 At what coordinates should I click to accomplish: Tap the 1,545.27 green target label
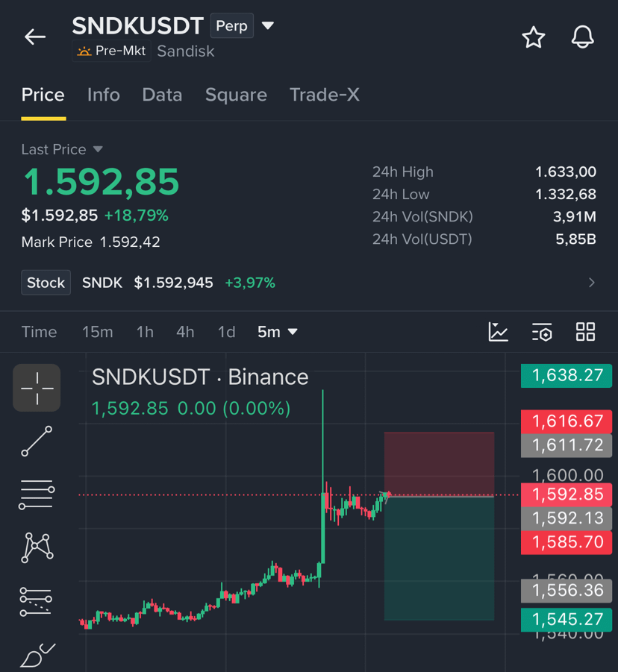[x=566, y=620]
